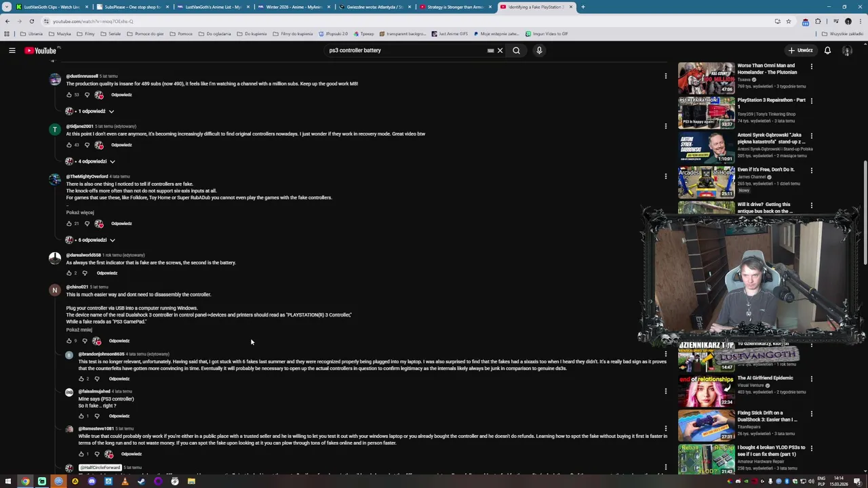The height and width of the screenshot is (488, 868).
Task: Open a new browser tab with plus button
Action: pyautogui.click(x=583, y=7)
